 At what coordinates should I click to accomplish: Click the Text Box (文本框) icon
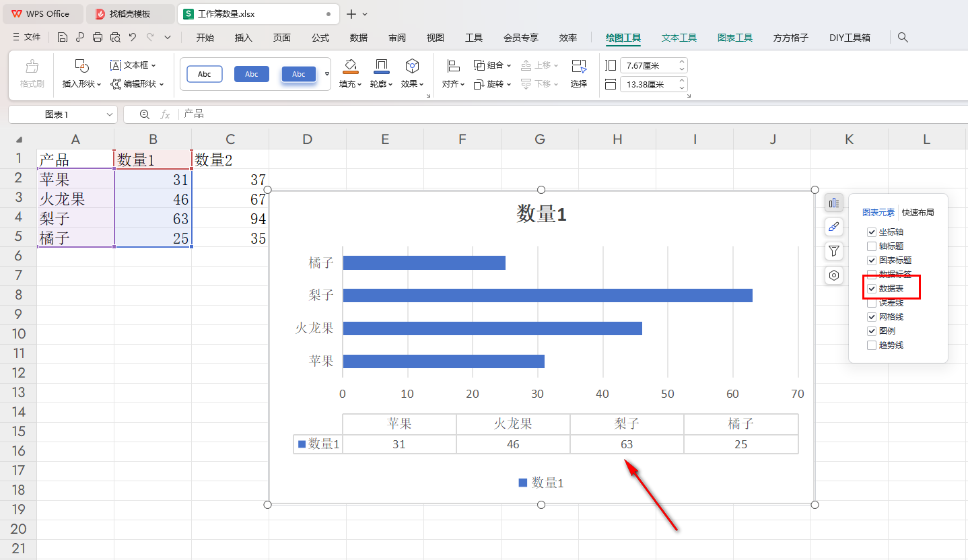pyautogui.click(x=116, y=65)
